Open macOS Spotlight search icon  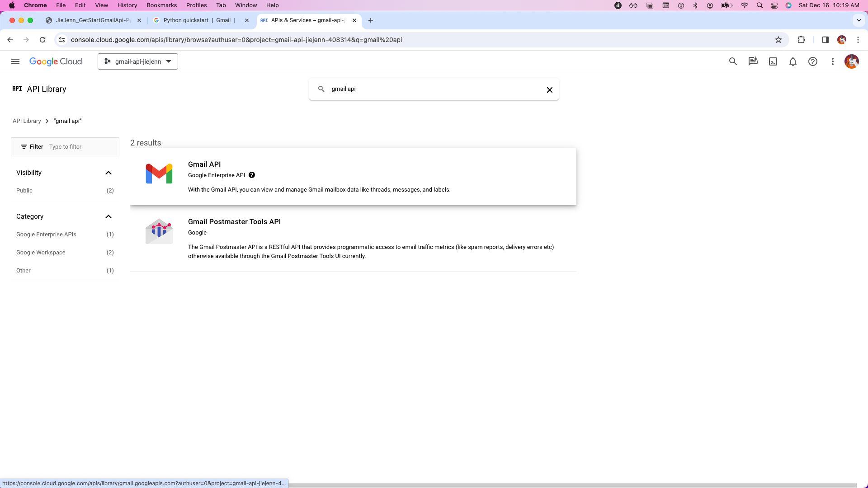point(759,5)
